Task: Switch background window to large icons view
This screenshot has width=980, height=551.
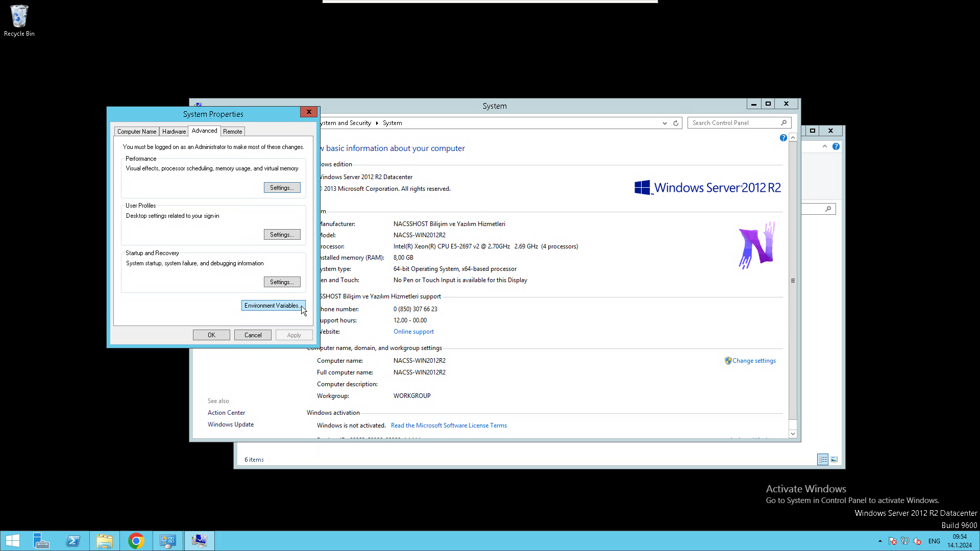Action: tap(834, 460)
